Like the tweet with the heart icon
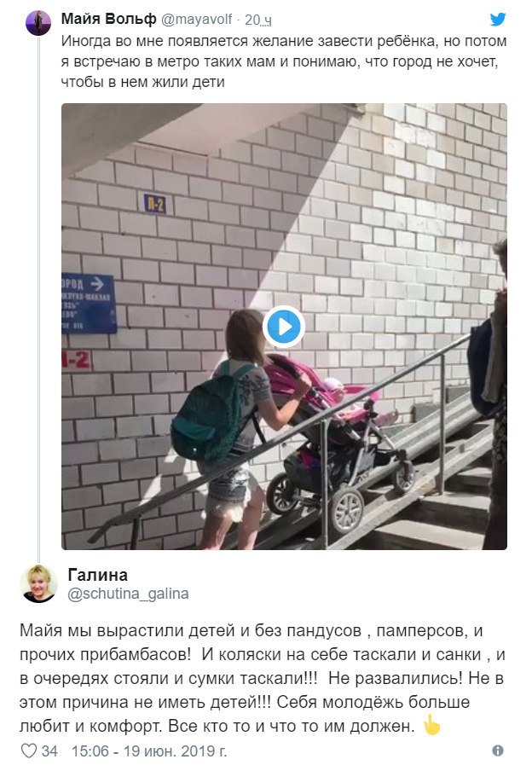532x771 pixels. [x=29, y=751]
